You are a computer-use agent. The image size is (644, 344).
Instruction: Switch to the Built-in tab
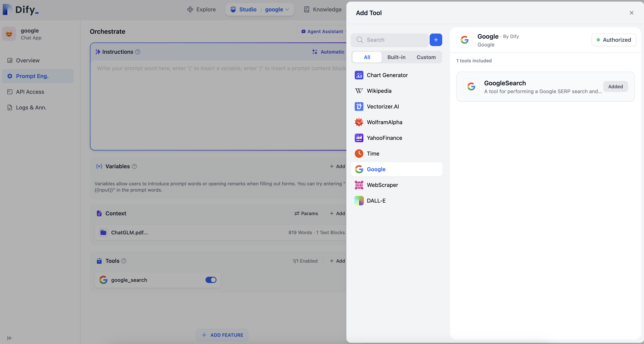(396, 57)
